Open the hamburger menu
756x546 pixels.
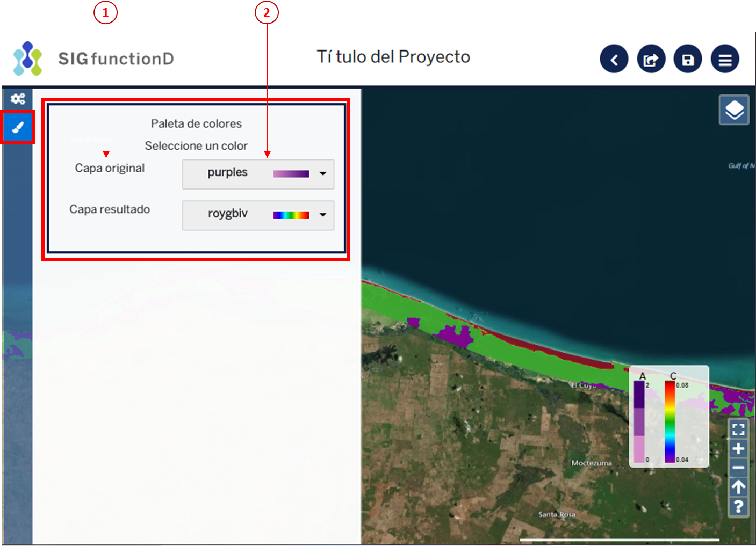coord(725,59)
